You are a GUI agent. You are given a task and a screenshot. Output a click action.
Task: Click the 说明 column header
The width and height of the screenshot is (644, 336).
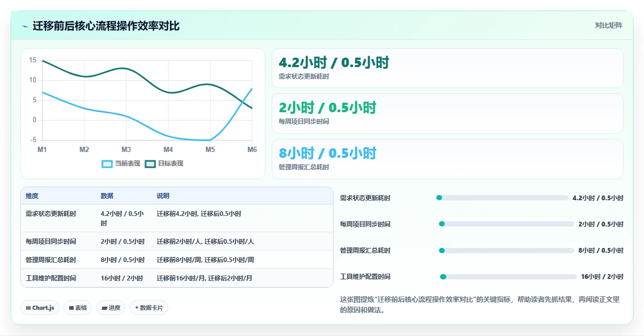pos(163,196)
